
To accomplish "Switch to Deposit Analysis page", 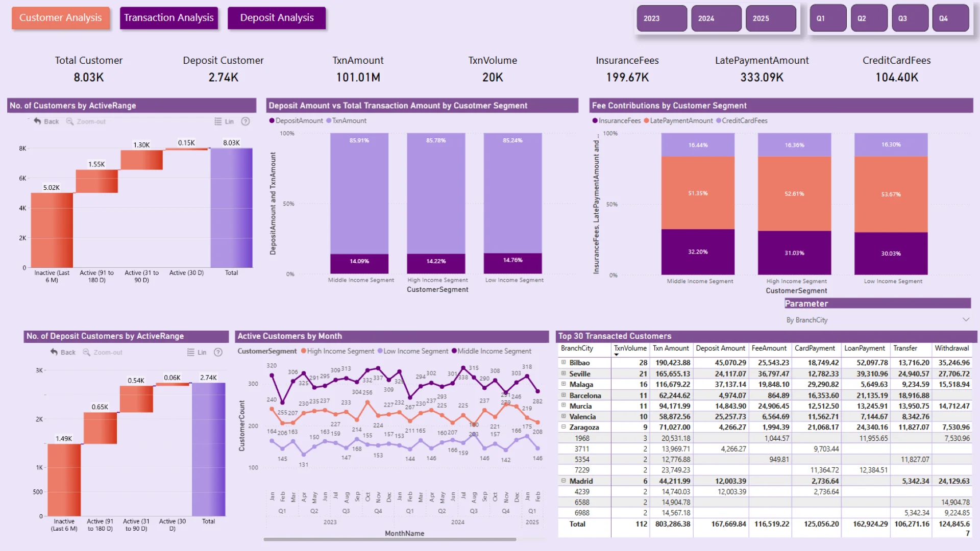I will 277,18.
